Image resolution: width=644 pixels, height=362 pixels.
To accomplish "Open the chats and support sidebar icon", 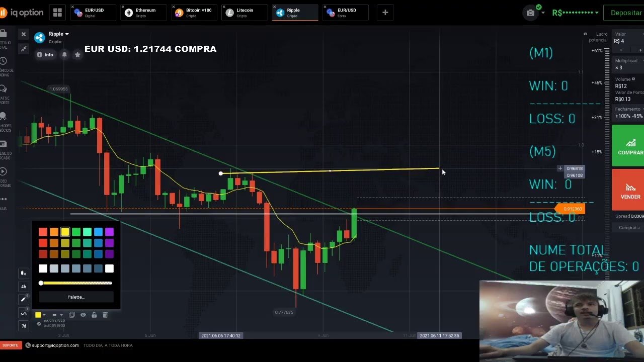I will tap(4, 88).
